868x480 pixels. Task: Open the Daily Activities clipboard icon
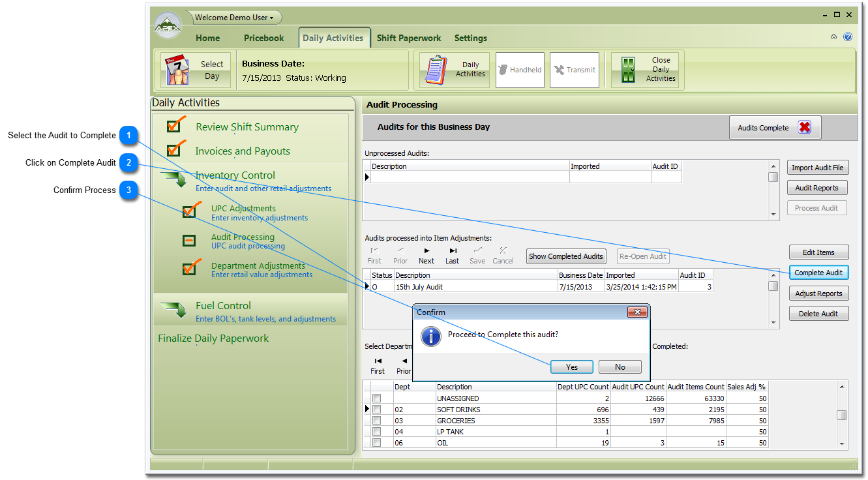pos(436,70)
